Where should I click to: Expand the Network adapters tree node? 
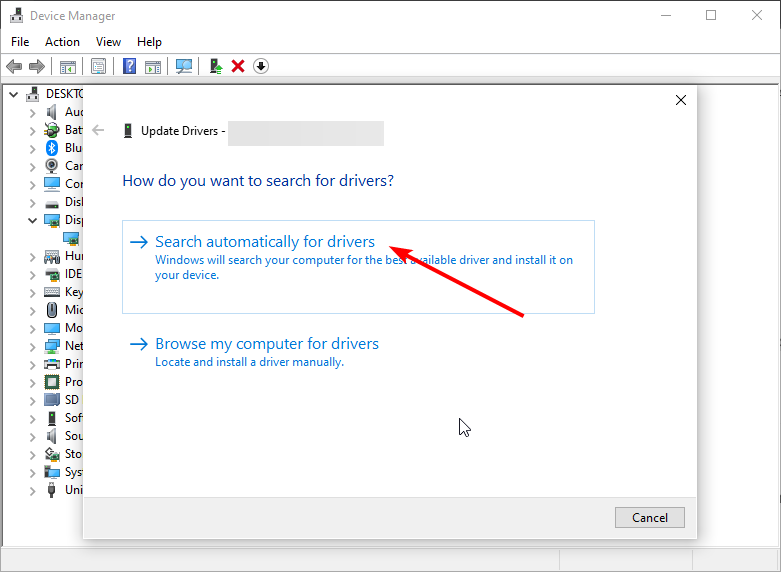click(x=32, y=346)
